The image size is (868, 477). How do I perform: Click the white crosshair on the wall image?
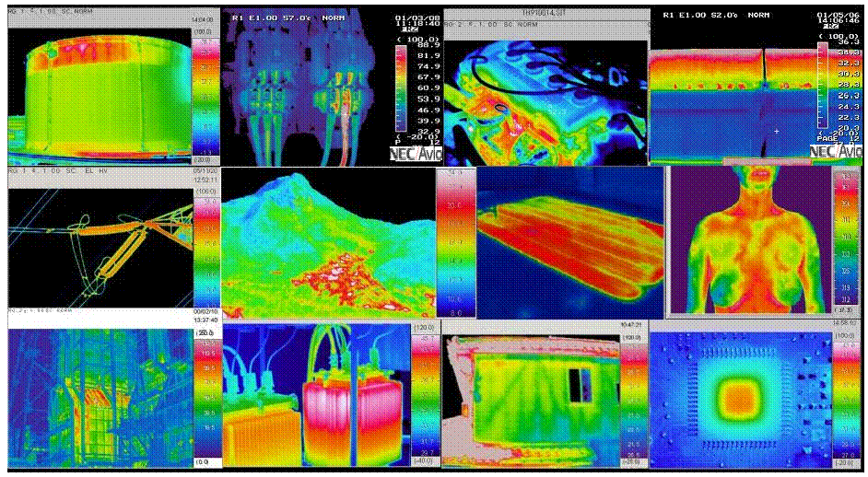pyautogui.click(x=776, y=131)
